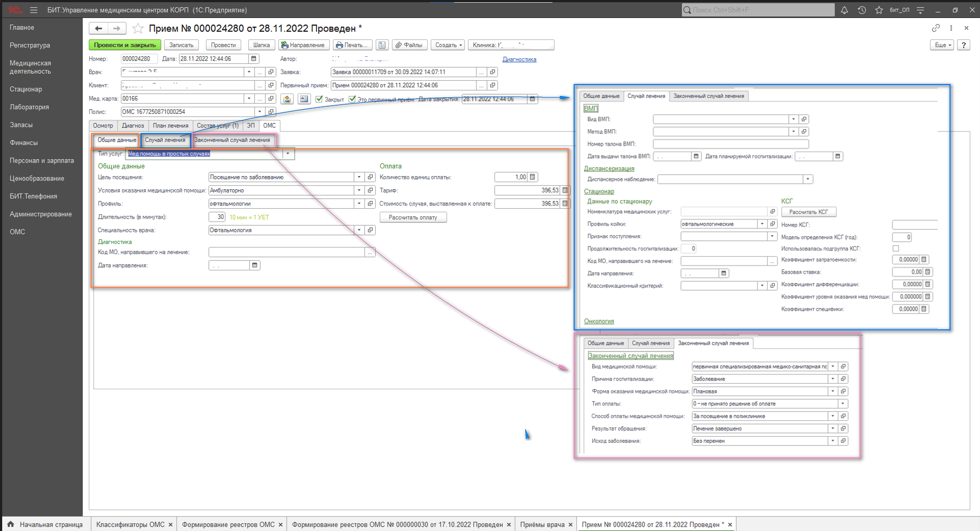
Task: Open Стационар section in sidebar
Action: (26, 89)
